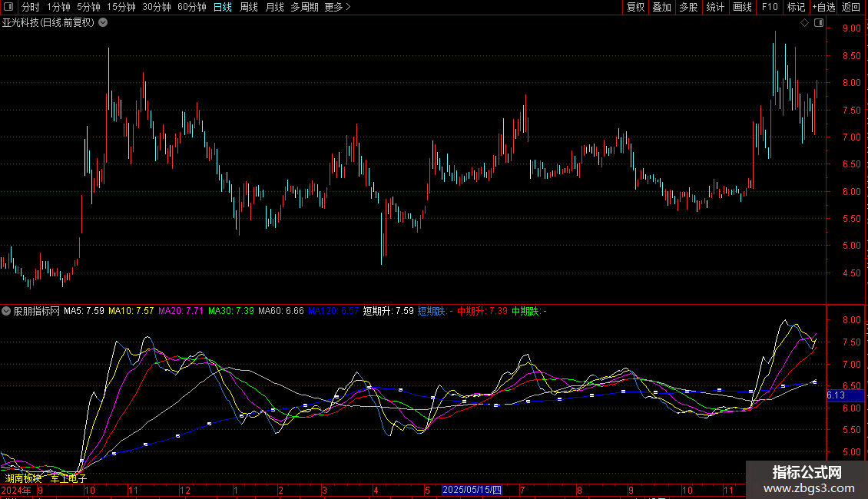Open dropdown arrow next to 亚光科技(日线.前复权)

(103, 23)
